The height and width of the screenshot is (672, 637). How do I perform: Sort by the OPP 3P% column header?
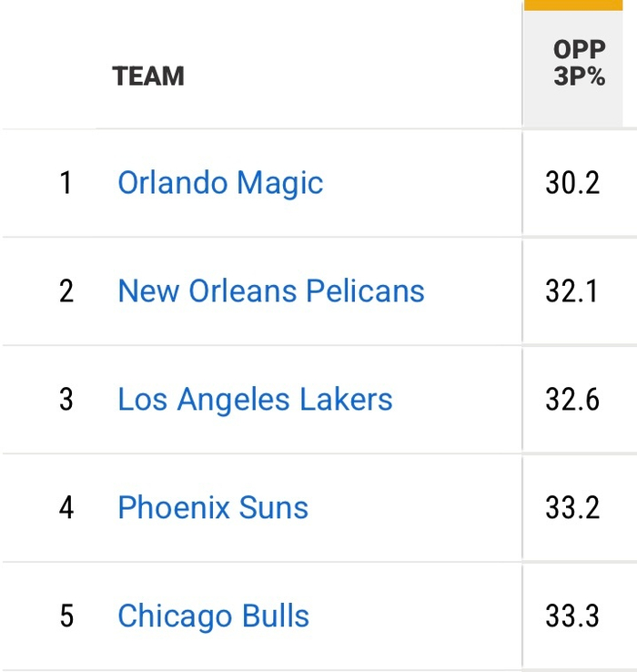pyautogui.click(x=579, y=64)
